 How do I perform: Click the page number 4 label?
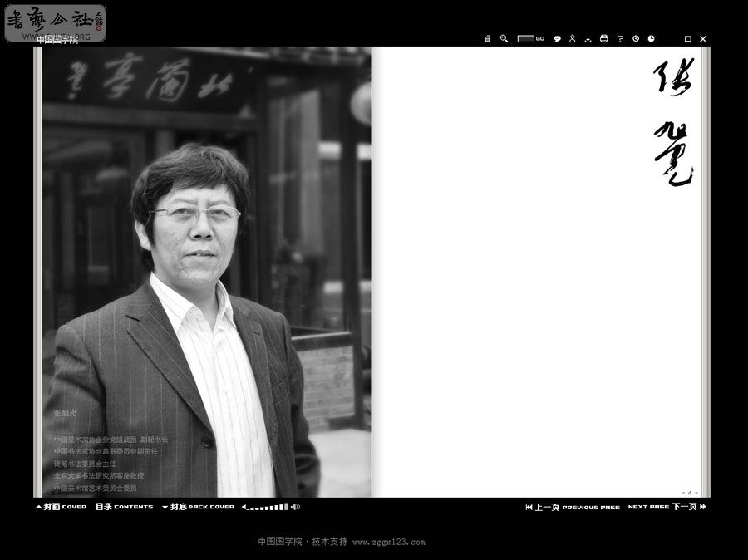690,493
